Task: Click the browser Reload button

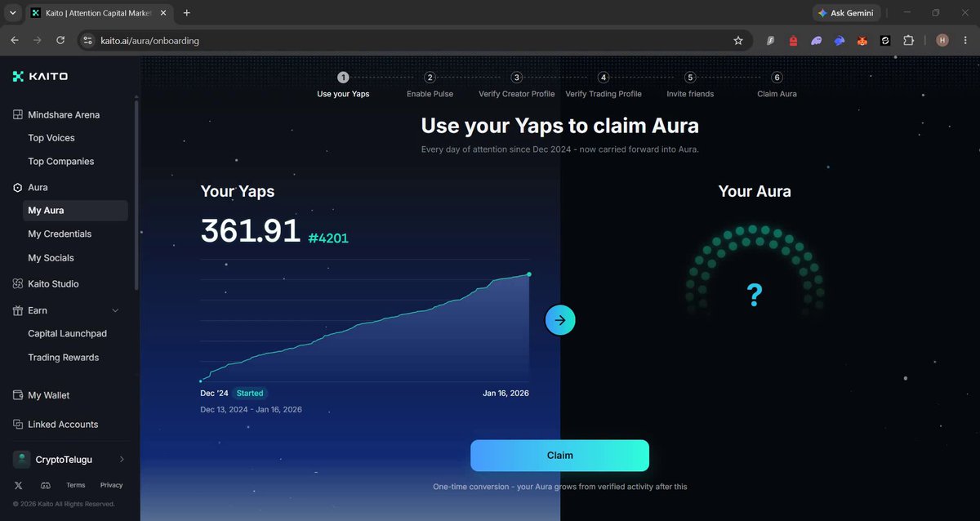Action: (x=60, y=40)
